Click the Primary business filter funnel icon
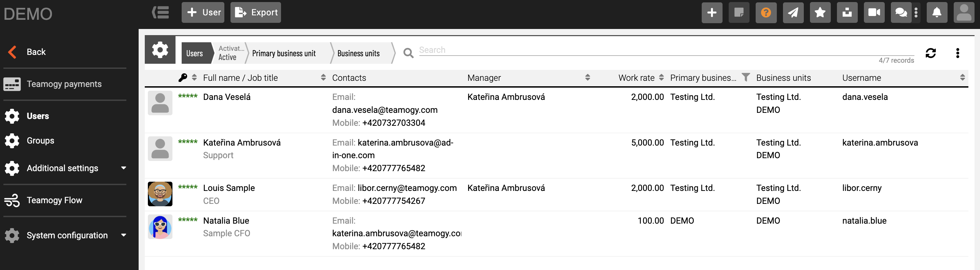Image resolution: width=980 pixels, height=270 pixels. coord(746,77)
